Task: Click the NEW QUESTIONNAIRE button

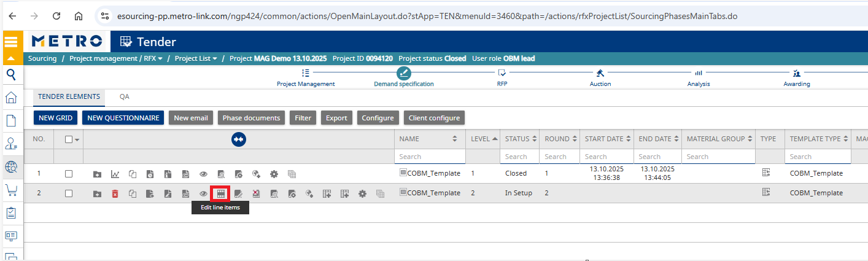Action: pos(123,118)
